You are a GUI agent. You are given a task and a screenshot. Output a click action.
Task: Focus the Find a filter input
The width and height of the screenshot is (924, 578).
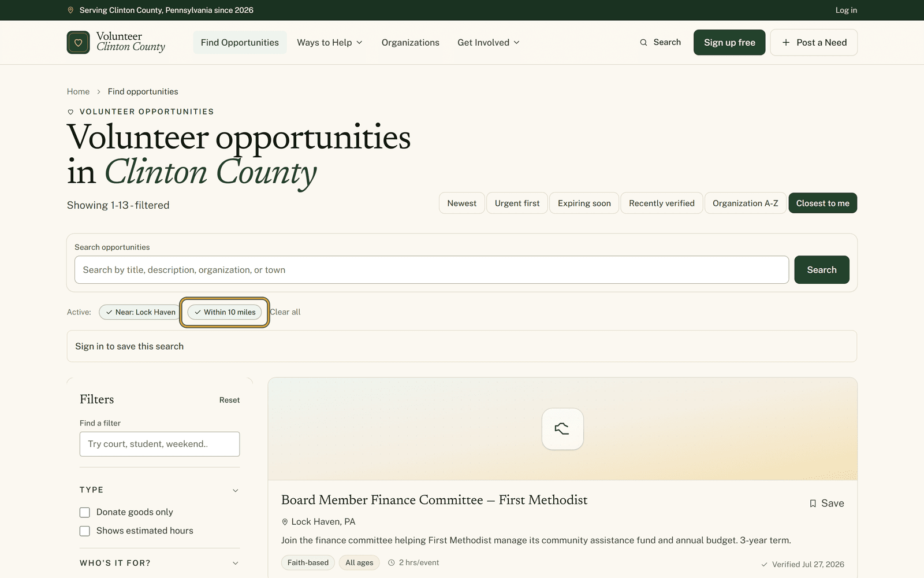click(x=159, y=444)
